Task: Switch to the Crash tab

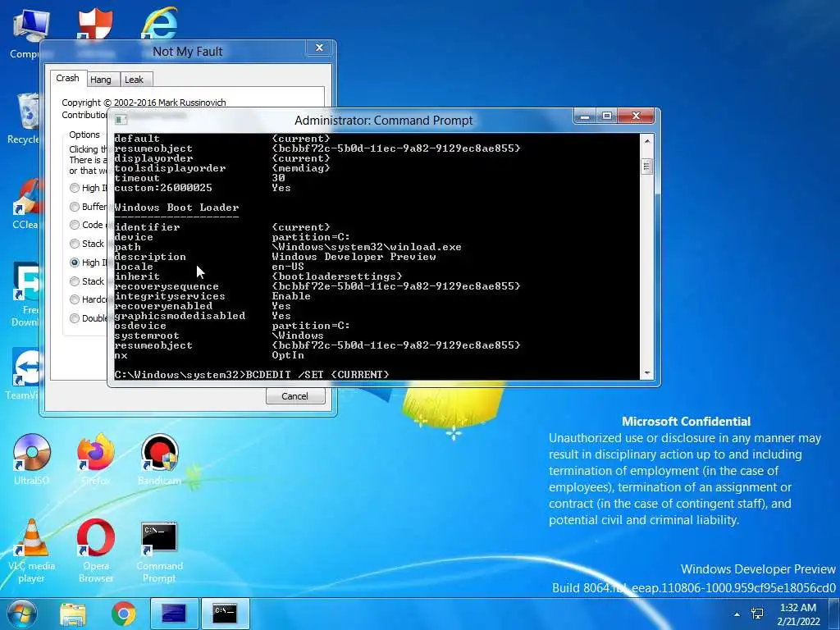Action: 67,78
